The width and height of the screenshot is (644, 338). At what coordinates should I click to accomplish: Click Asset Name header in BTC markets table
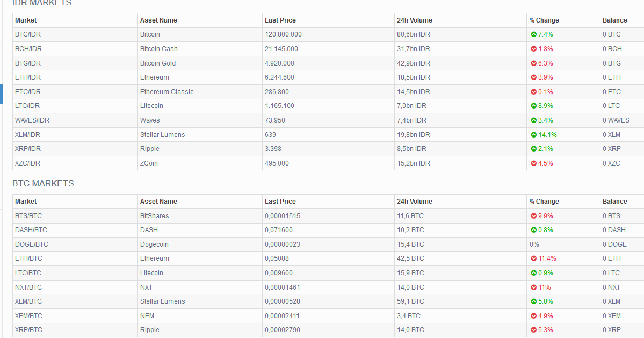tap(158, 202)
